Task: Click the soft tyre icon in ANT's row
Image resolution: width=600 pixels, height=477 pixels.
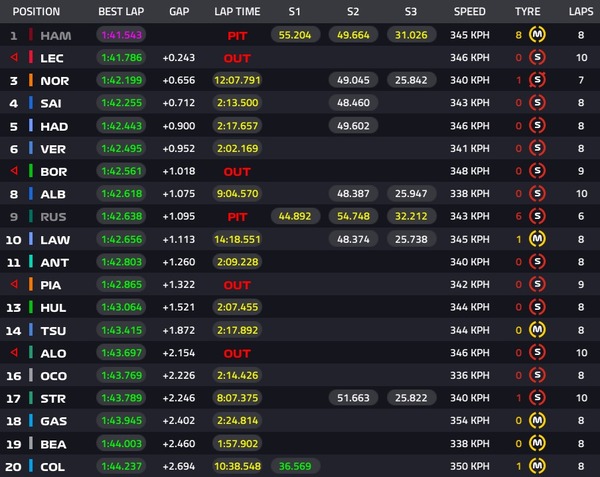Action: (537, 262)
